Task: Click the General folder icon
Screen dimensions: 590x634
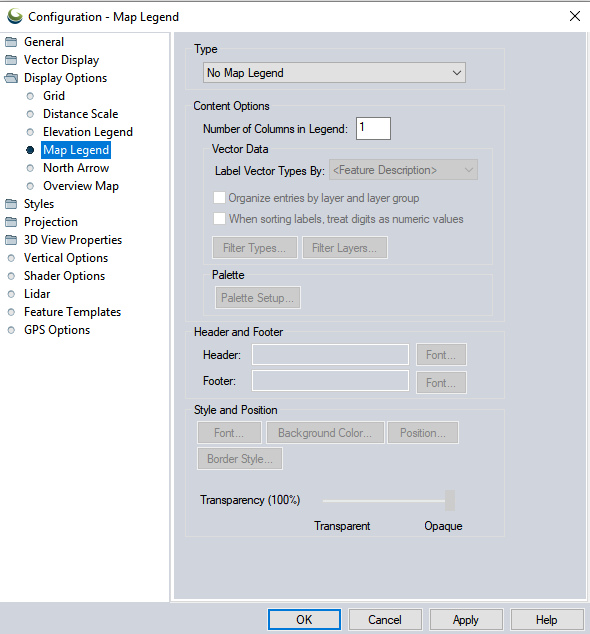Action: [x=11, y=42]
